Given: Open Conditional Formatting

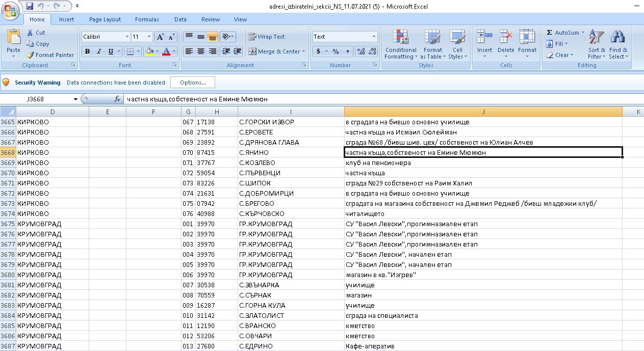Looking at the screenshot, I should 400,44.
